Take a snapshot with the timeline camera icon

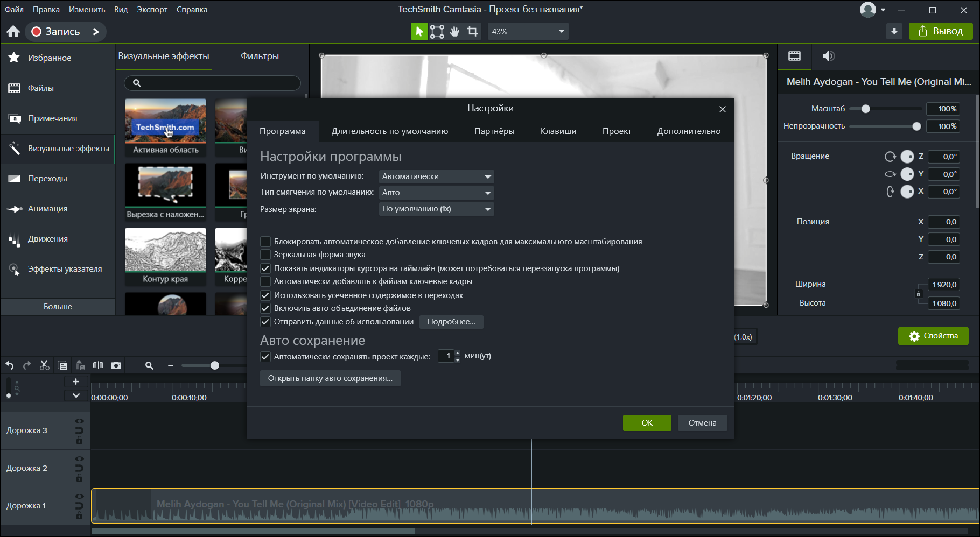click(116, 365)
